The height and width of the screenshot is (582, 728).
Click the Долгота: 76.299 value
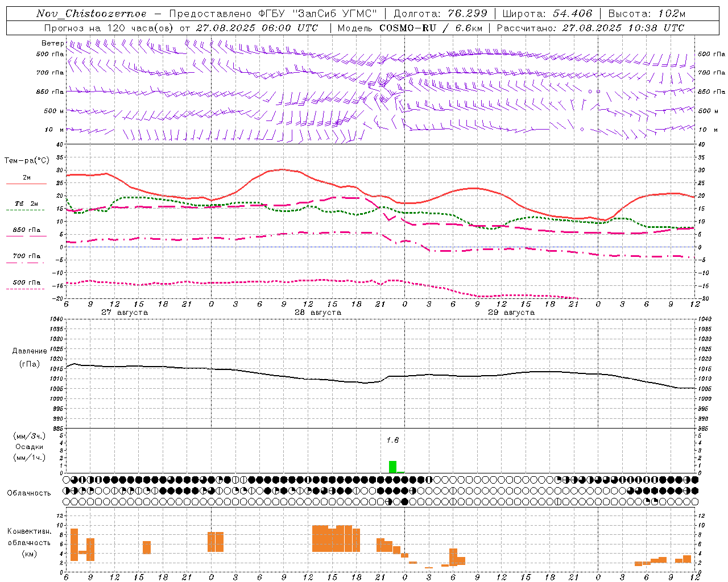[440, 14]
